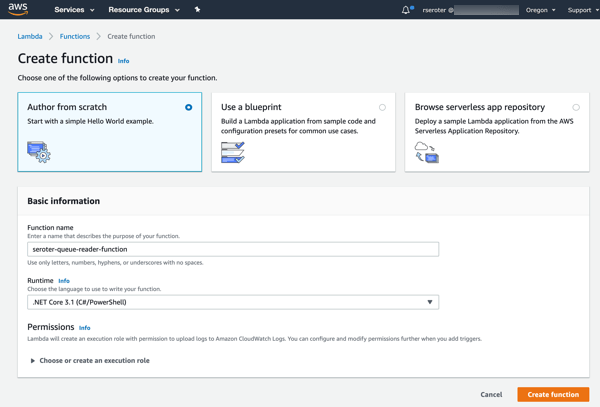Select the Use a blueprint radio button
Screen dimensions: 600x407
[382, 107]
